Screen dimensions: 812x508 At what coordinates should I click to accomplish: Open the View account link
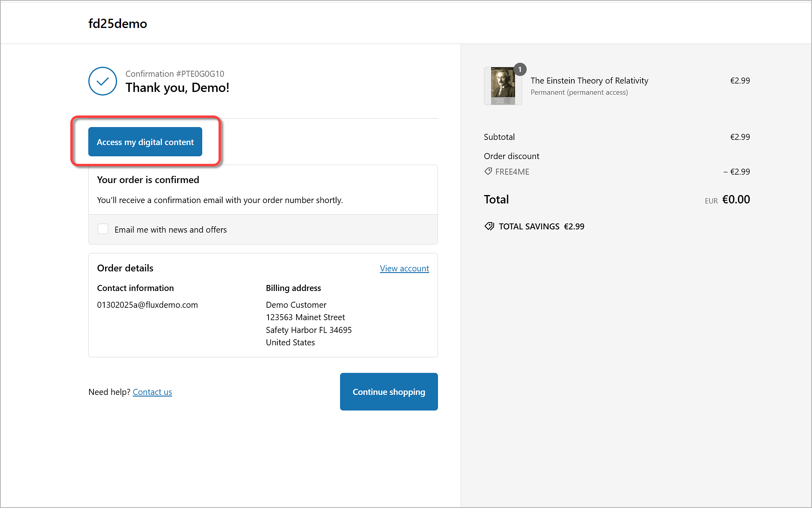pos(404,269)
